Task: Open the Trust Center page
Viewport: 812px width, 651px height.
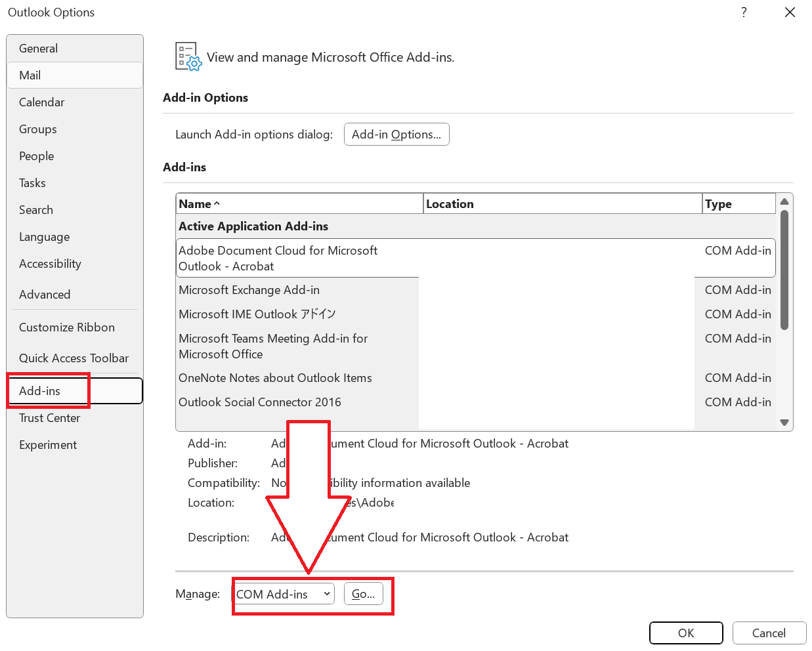Action: click(75, 418)
